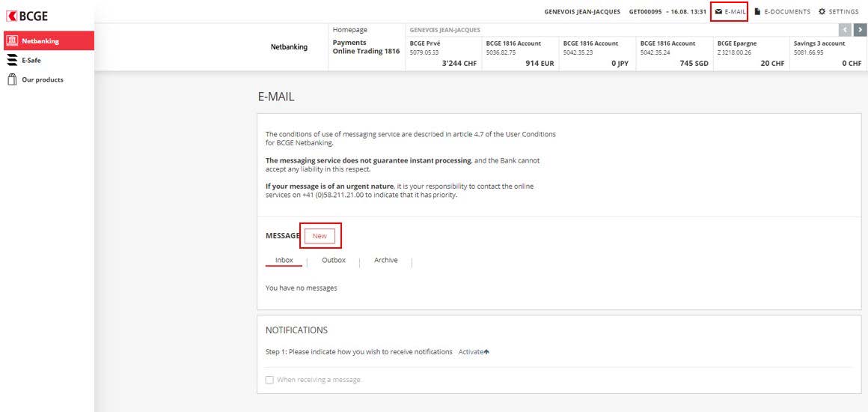Select BCGE 1816 Account with 914 EUR
Image resolution: width=868 pixels, height=412 pixels.
coord(520,53)
